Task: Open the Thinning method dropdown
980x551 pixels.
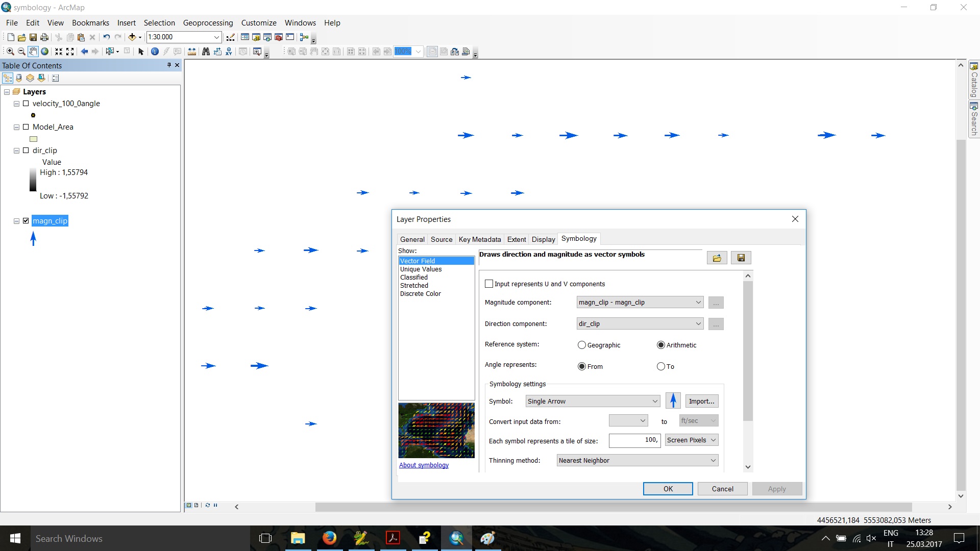Action: point(713,461)
